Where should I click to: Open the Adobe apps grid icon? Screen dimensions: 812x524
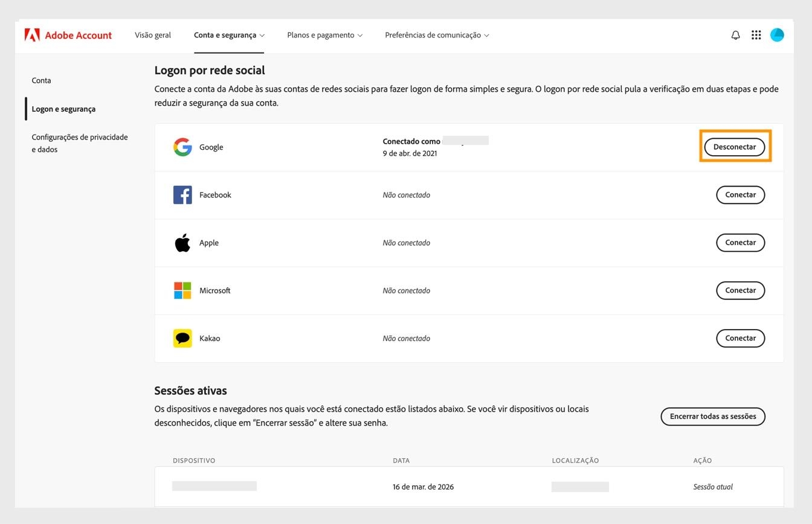coord(756,34)
